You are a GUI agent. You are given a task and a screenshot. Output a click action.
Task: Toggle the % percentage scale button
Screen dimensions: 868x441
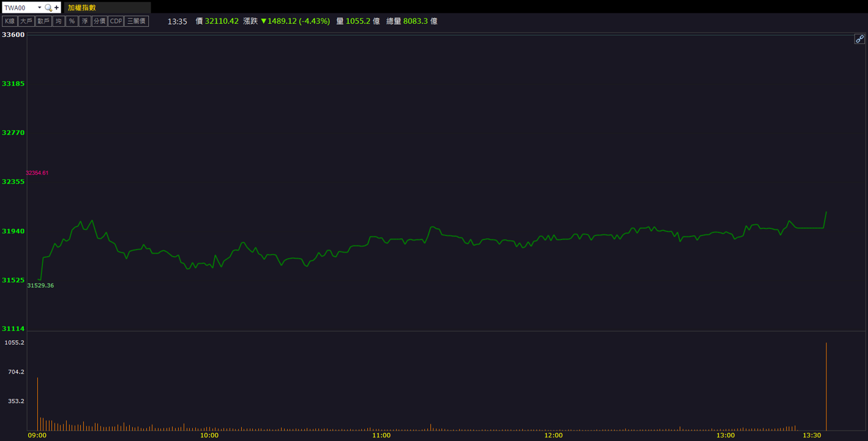[72, 21]
